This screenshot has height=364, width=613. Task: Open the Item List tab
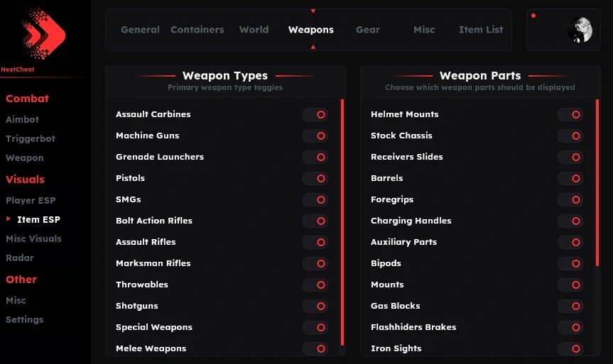tap(481, 30)
